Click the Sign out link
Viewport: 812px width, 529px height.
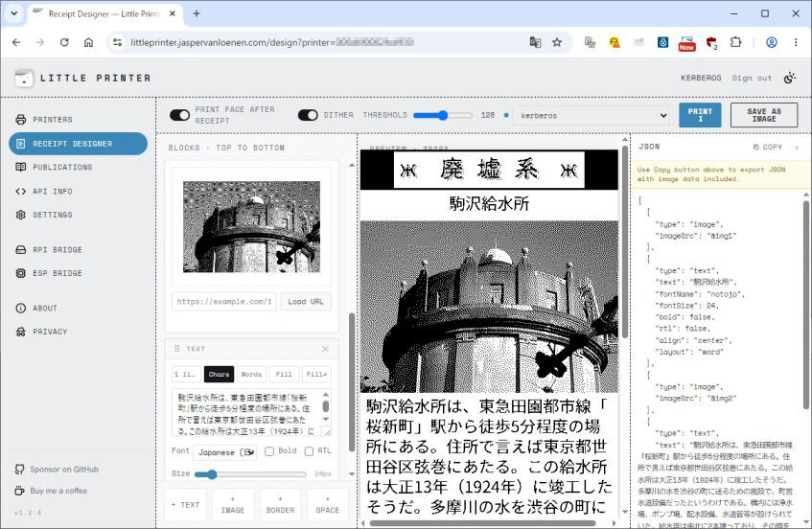pos(752,78)
